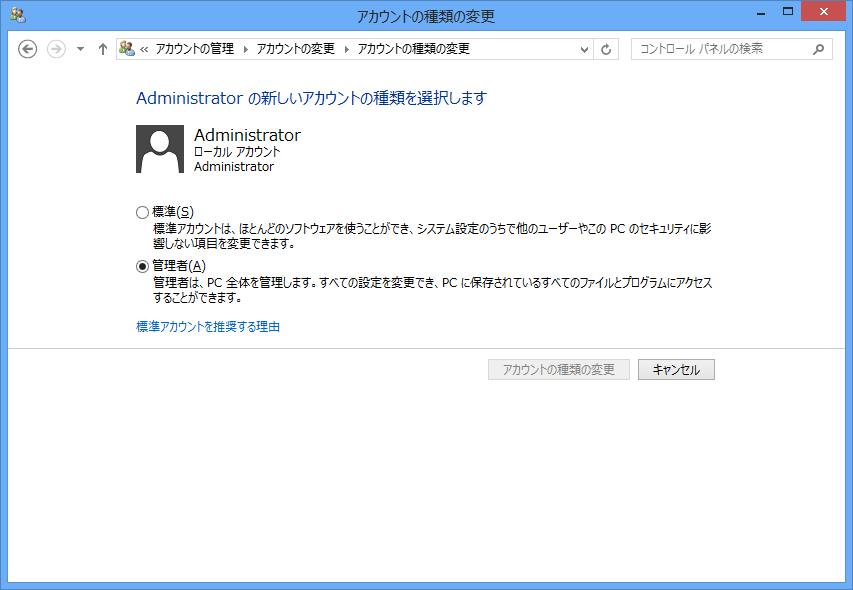Navigate to the アカウントの管理 breadcrumb
The width and height of the screenshot is (853, 590).
point(196,49)
